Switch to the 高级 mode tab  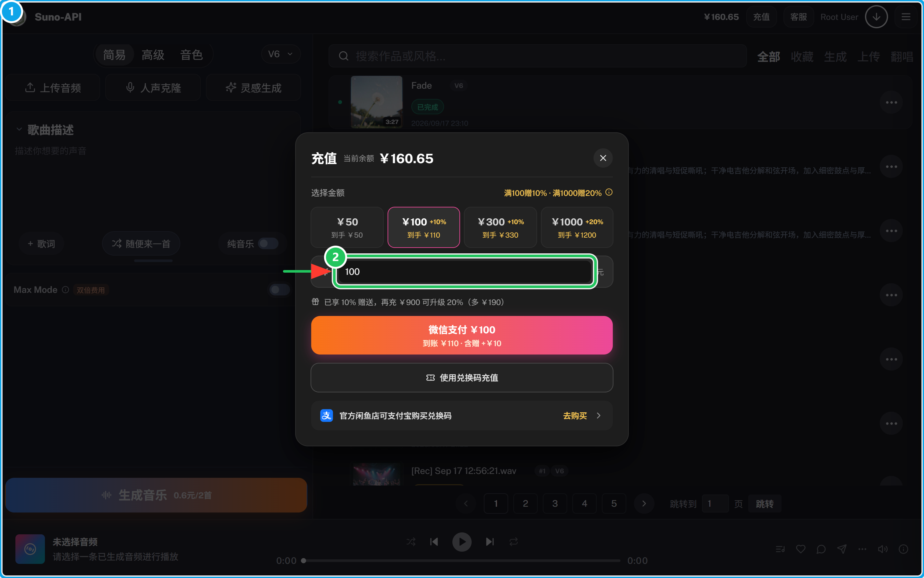click(153, 55)
